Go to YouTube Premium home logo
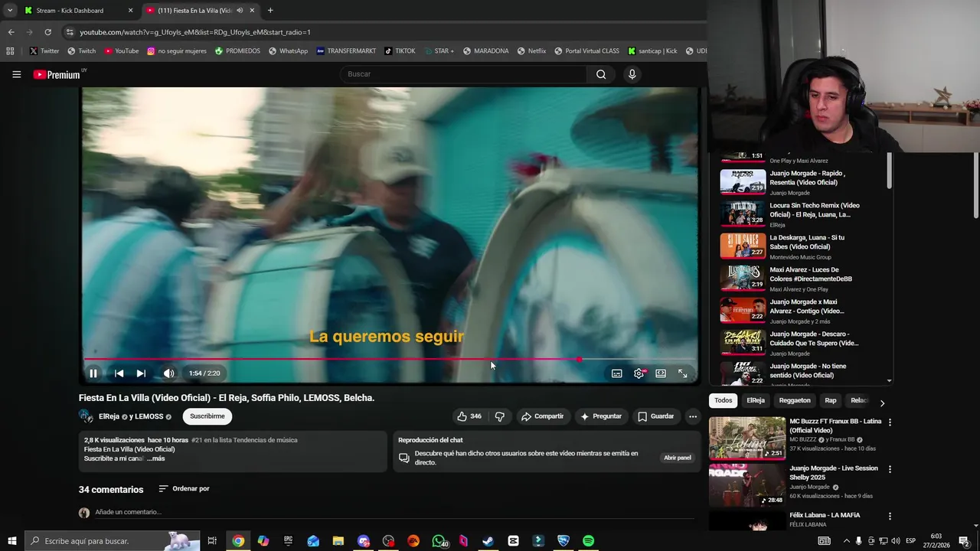The height and width of the screenshot is (551, 980). tap(57, 74)
